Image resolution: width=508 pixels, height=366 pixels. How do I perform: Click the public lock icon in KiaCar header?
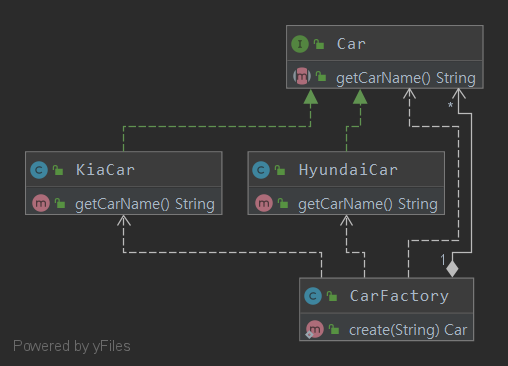(x=58, y=170)
